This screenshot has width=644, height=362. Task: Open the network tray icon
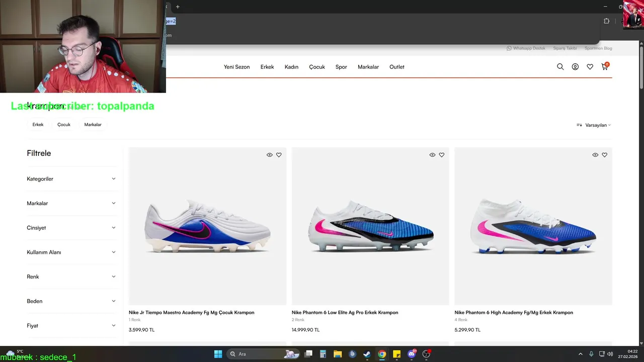pos(602,354)
